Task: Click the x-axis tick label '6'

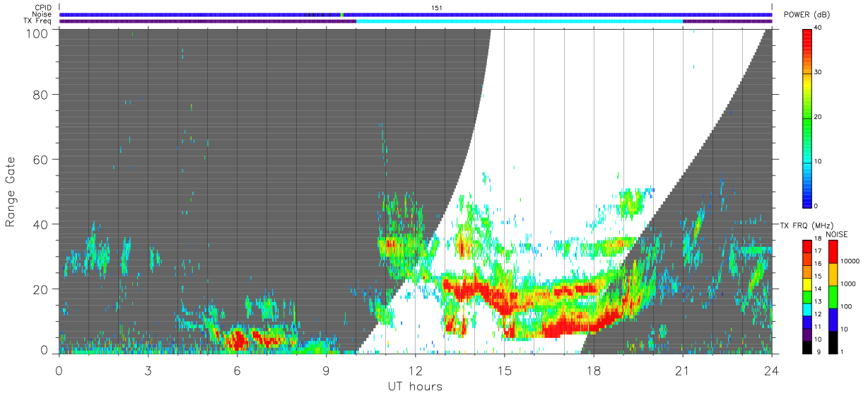Action: pos(237,371)
